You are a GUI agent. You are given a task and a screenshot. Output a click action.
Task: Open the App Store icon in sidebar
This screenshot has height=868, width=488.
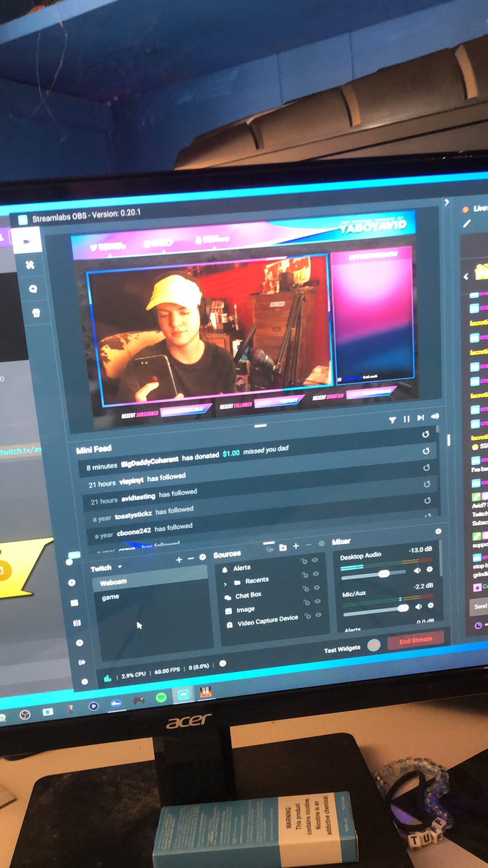pyautogui.click(x=36, y=312)
